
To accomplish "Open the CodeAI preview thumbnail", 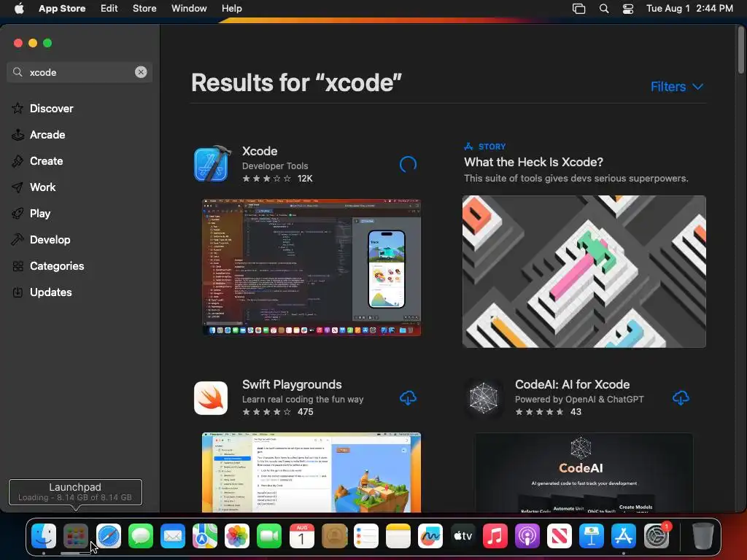I will coord(584,472).
